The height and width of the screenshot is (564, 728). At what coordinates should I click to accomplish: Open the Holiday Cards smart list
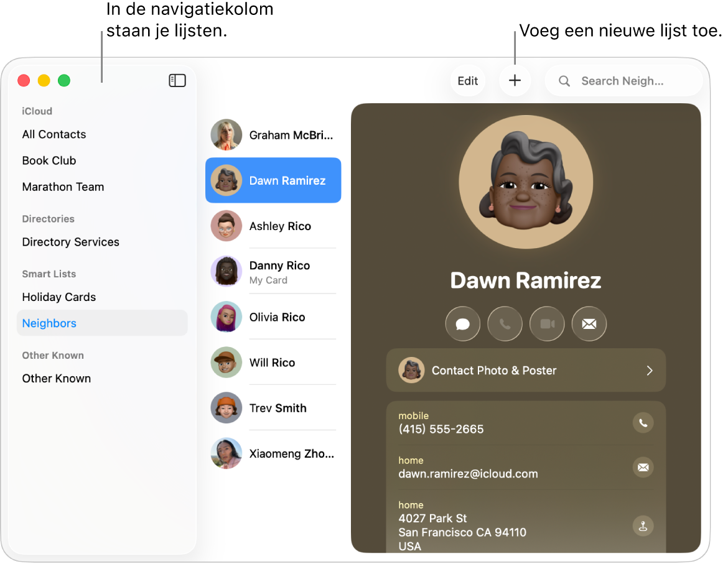[x=59, y=297]
